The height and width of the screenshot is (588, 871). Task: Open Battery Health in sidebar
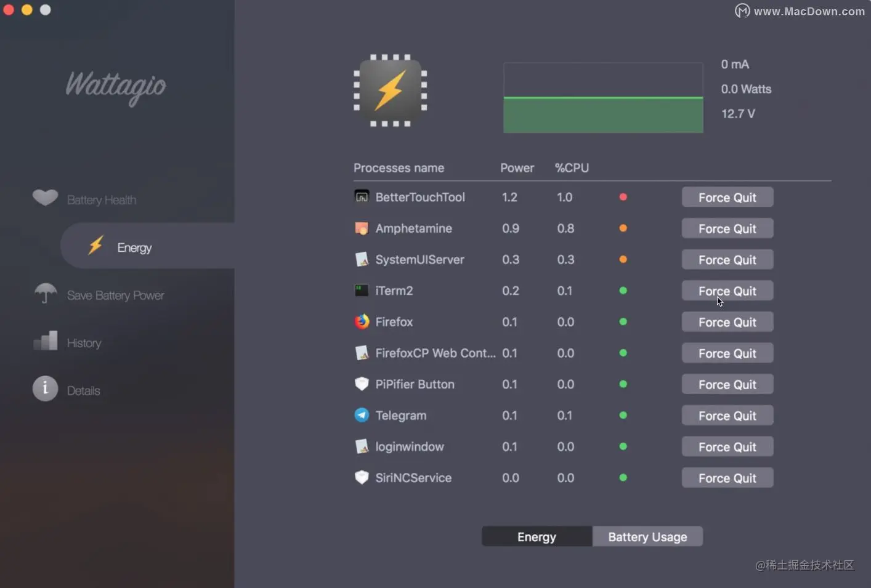(x=102, y=200)
